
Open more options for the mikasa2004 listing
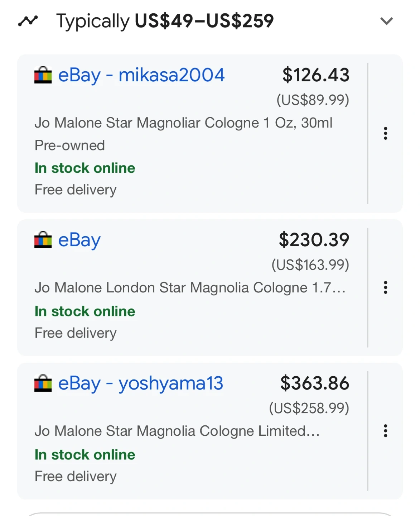pos(385,133)
